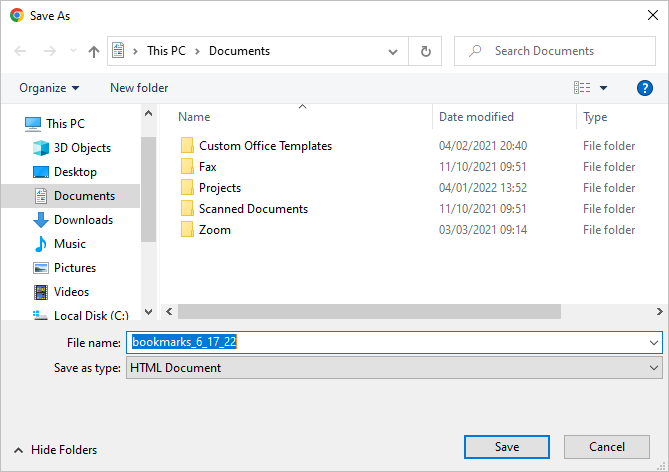Image resolution: width=669 pixels, height=472 pixels.
Task: Sort files by Name column header
Action: coord(194,117)
